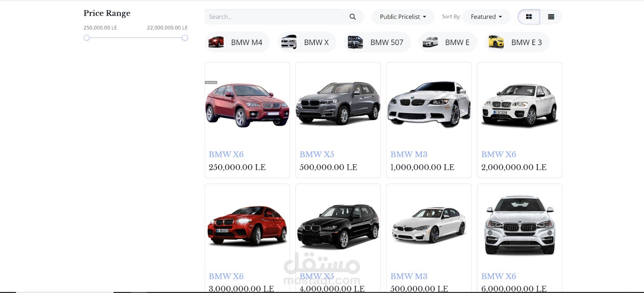This screenshot has width=644, height=293.
Task: Open the Public Pricelist dropdown
Action: coord(403,17)
